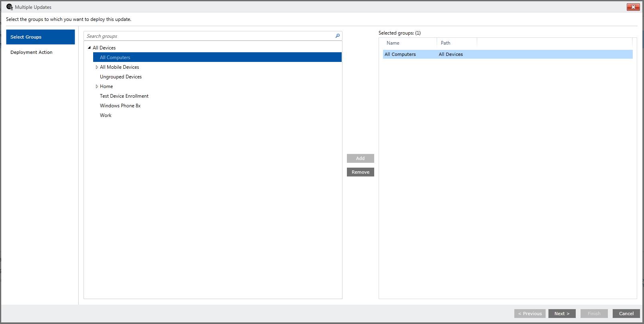Image resolution: width=644 pixels, height=324 pixels.
Task: Click inside the Search groups field
Action: click(209, 36)
